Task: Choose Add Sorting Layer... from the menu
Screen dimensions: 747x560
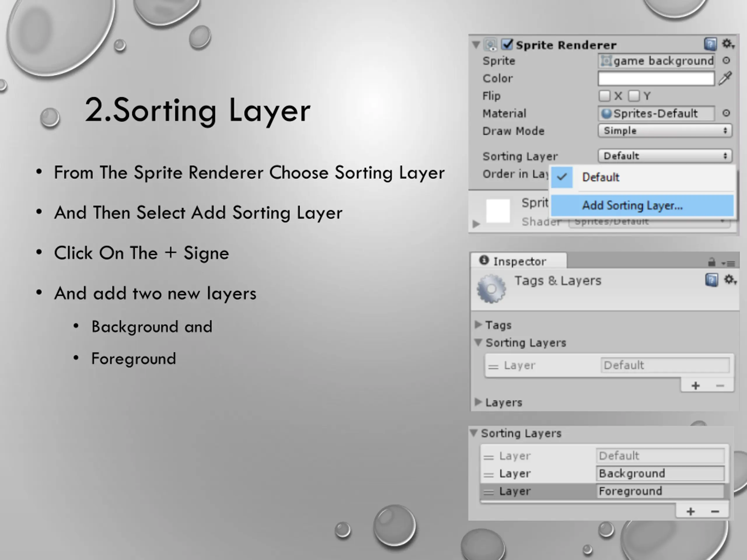Action: pos(642,205)
